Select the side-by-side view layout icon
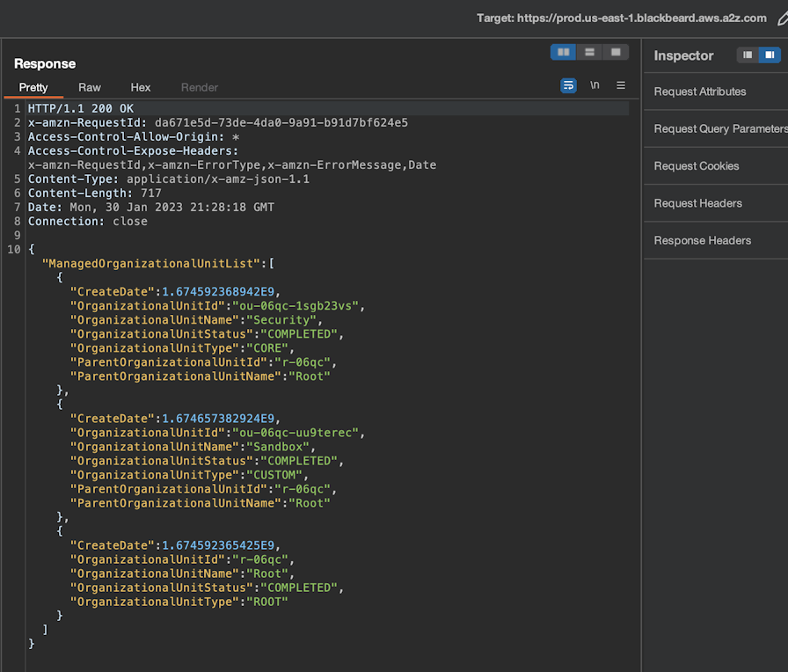Viewport: 788px width, 672px height. pyautogui.click(x=563, y=52)
